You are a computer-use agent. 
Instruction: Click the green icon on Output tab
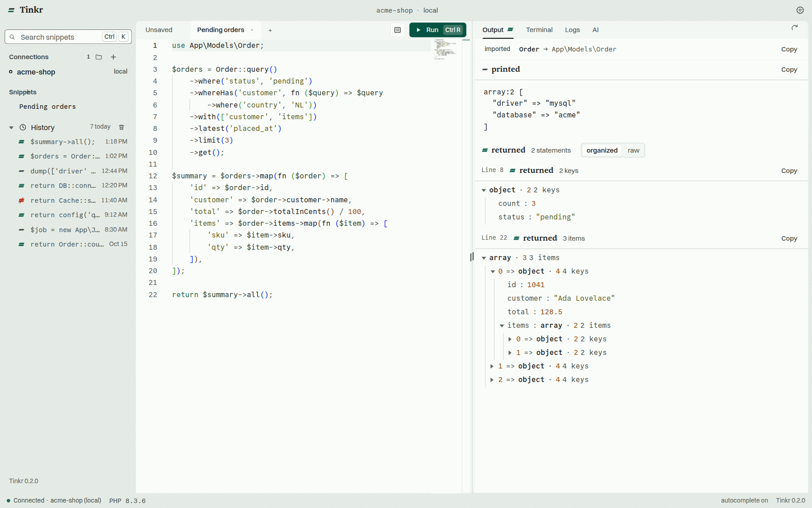pos(510,30)
